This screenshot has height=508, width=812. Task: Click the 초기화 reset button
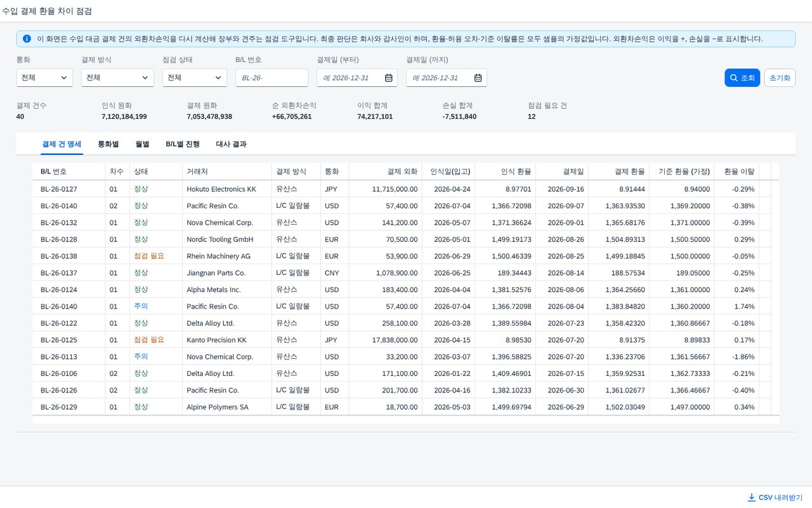(780, 78)
